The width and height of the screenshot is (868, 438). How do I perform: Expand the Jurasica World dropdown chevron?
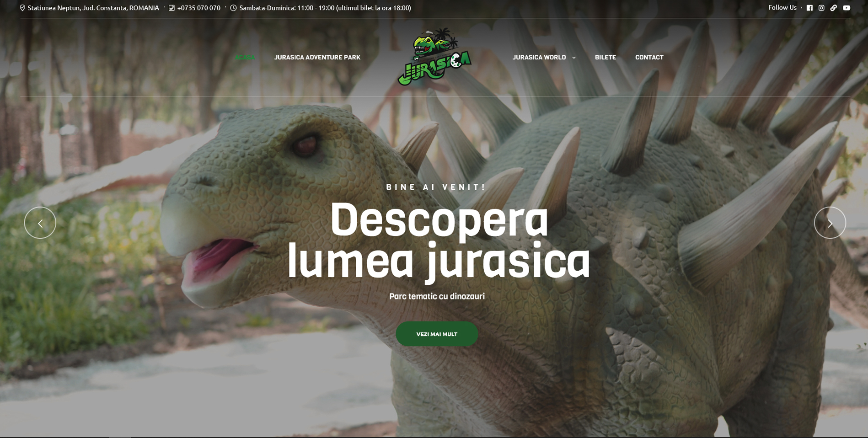pos(574,58)
